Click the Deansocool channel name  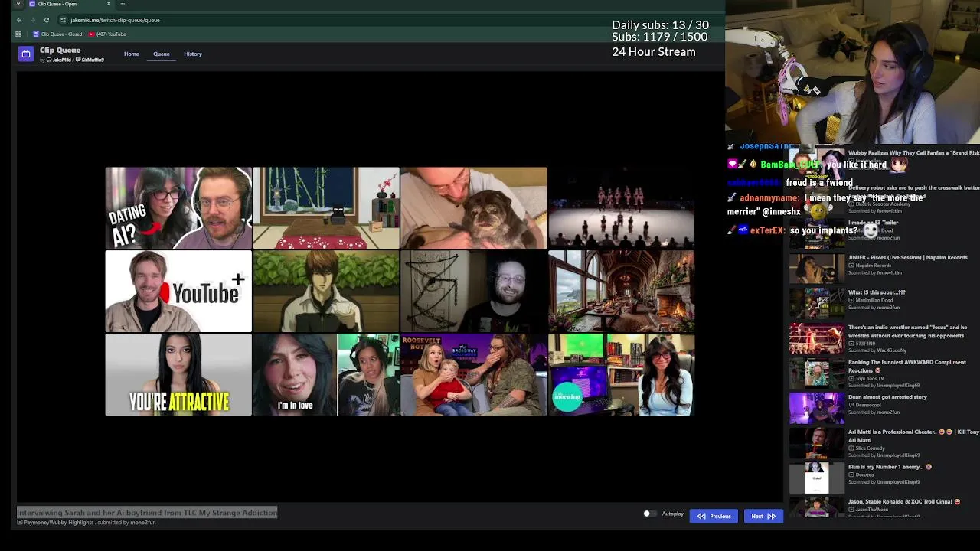869,405
